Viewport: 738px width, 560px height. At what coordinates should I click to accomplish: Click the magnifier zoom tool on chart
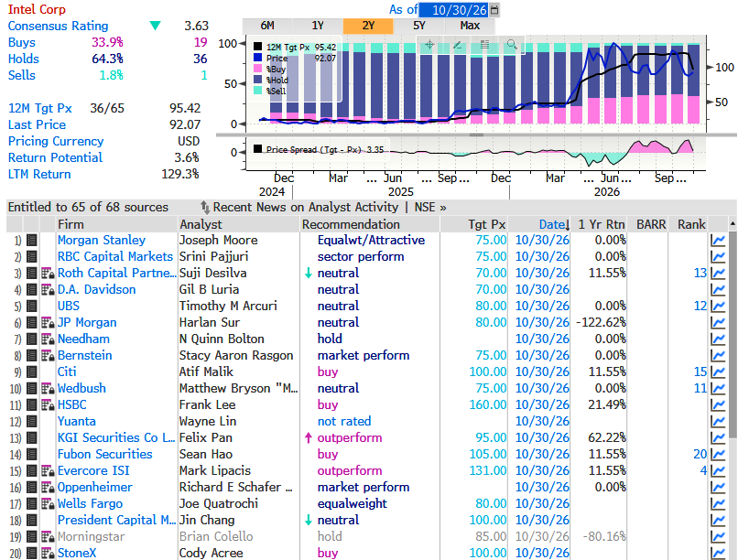(x=512, y=45)
